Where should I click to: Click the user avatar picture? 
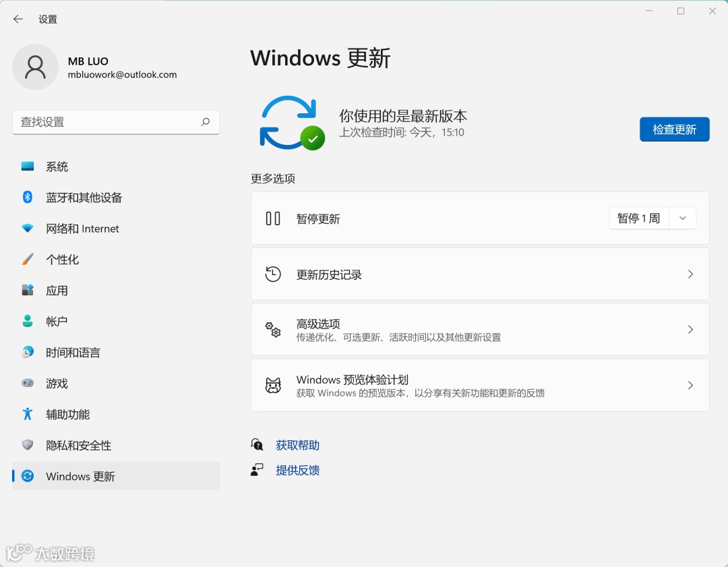(x=35, y=67)
